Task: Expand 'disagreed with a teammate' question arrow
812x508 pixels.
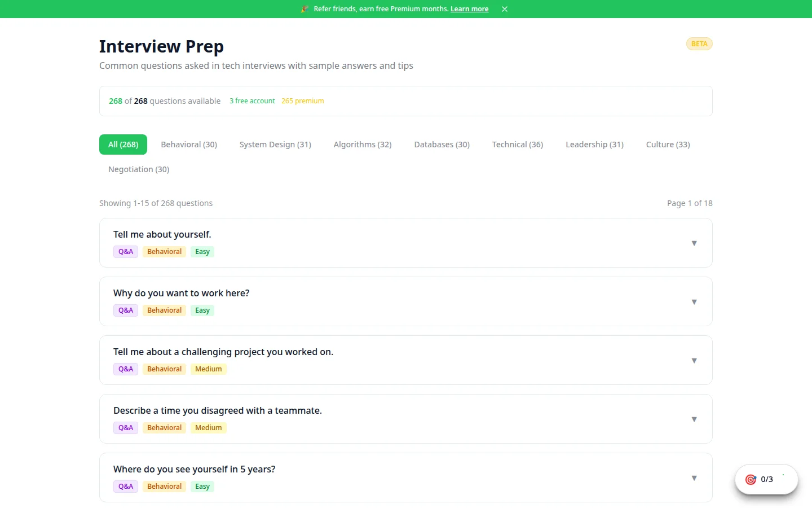Action: point(694,419)
